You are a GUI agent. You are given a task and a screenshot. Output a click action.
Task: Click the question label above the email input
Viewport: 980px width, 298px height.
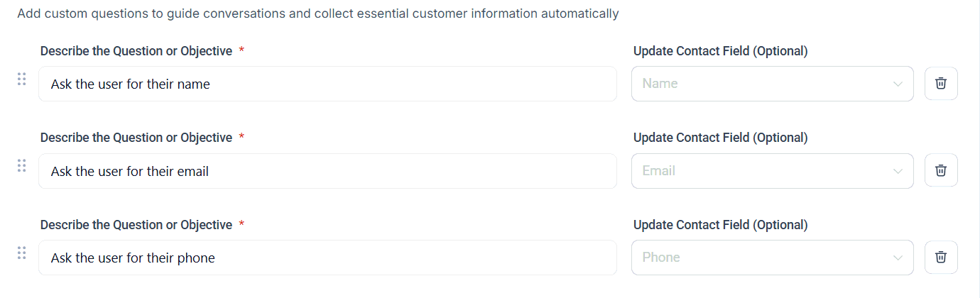(x=136, y=138)
